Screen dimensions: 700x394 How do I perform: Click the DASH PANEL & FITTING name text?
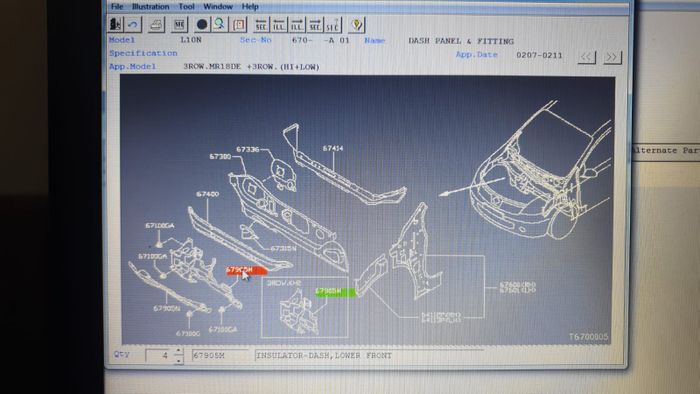click(x=461, y=41)
